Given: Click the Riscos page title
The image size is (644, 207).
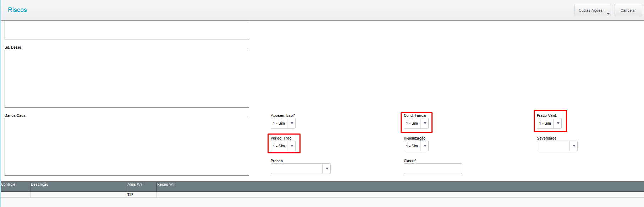Looking at the screenshot, I should [x=17, y=10].
